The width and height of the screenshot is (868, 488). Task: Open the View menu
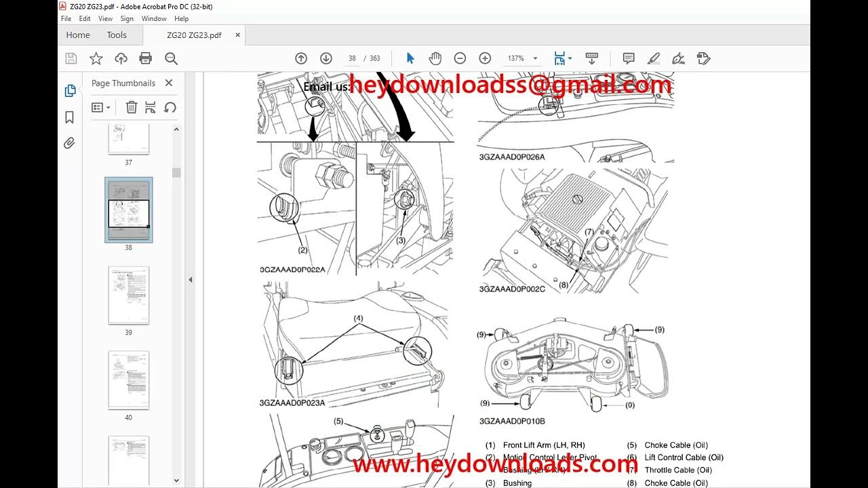106,19
